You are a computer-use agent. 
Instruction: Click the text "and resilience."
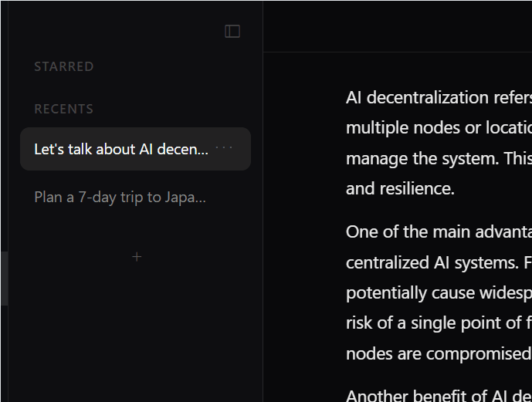click(400, 189)
